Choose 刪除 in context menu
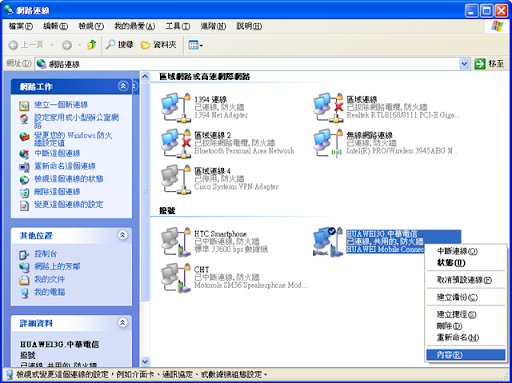Screen dimensions: 512x383 466,326
